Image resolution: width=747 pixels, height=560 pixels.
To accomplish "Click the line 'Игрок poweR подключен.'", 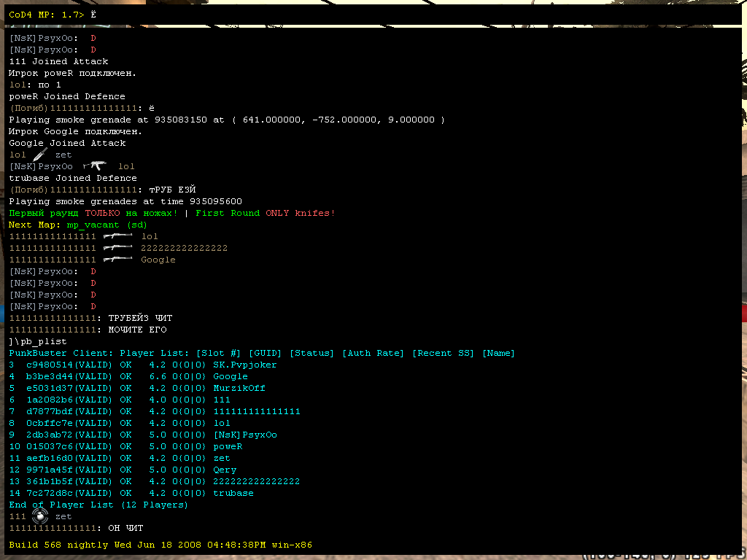I will coord(72,73).
